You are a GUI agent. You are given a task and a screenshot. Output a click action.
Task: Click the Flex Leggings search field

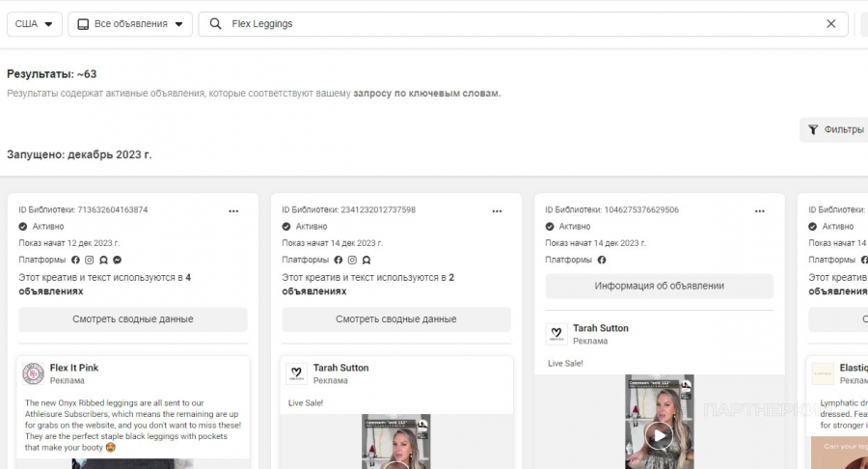tap(523, 24)
